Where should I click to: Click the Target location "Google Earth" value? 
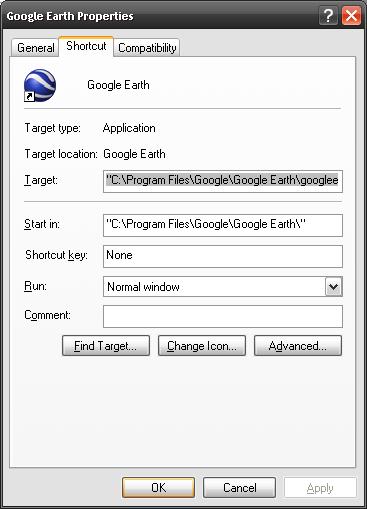pos(134,154)
